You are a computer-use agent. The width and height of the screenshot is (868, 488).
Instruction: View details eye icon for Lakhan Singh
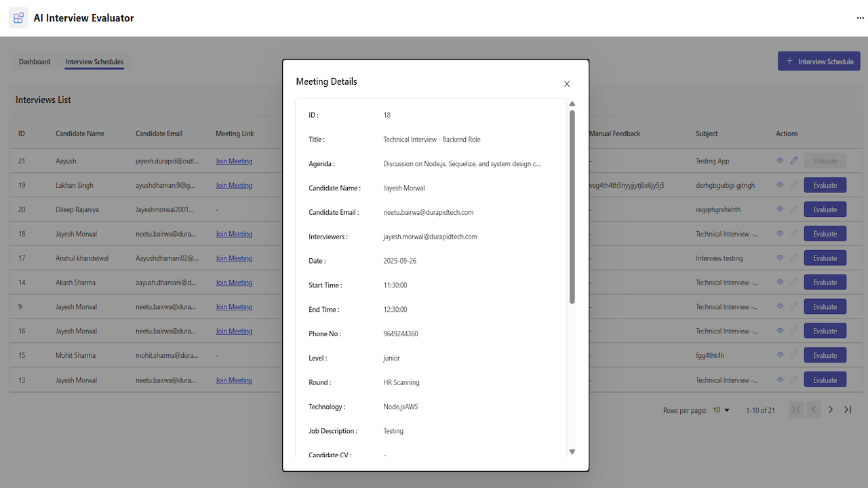tap(780, 185)
